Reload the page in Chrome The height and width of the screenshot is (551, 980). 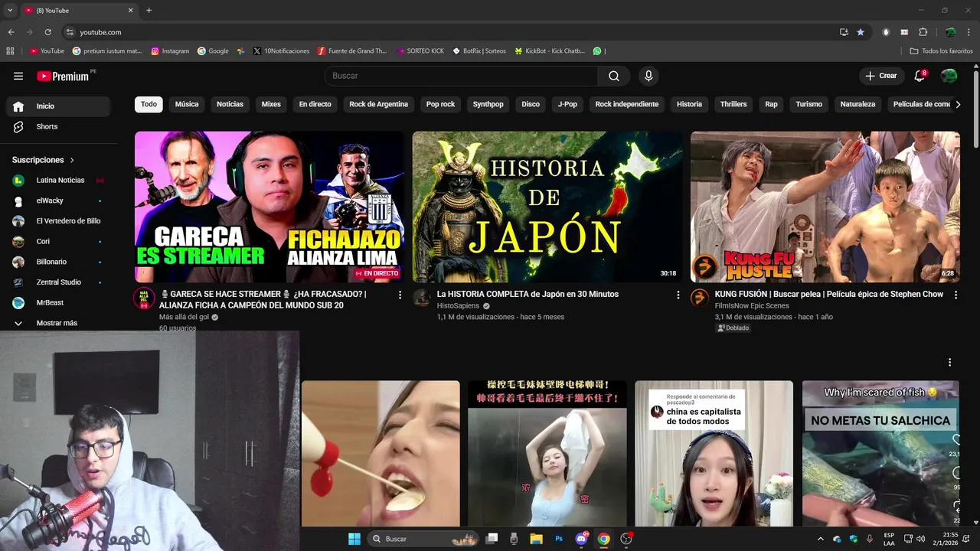[x=47, y=32]
